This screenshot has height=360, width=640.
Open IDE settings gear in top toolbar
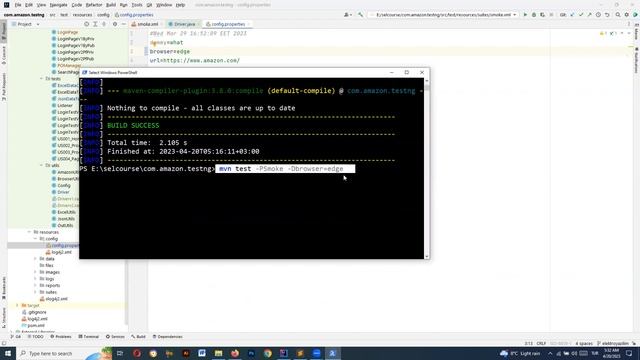[x=627, y=15]
